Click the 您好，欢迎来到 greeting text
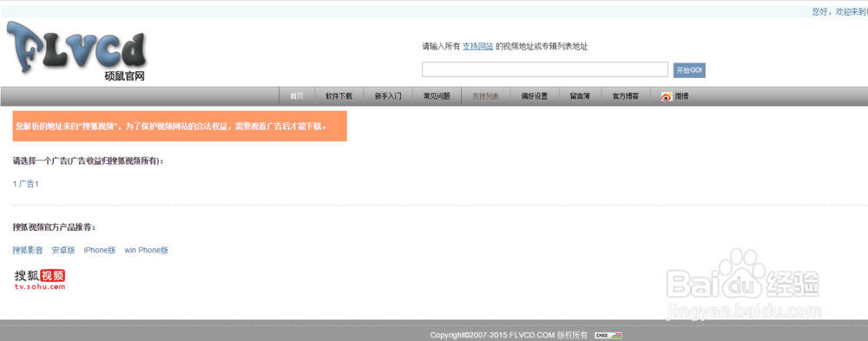 [x=839, y=11]
